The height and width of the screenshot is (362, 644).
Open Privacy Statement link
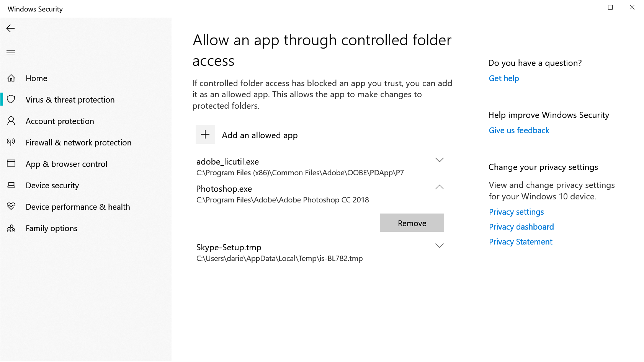coord(521,242)
